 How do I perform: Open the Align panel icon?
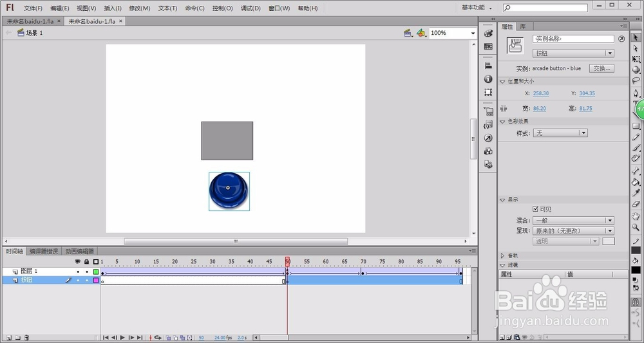click(488, 66)
